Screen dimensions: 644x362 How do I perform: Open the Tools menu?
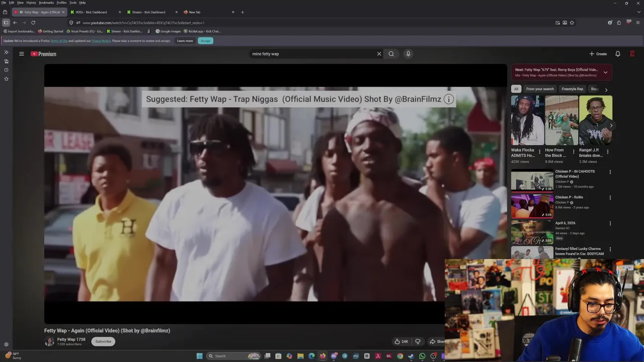72,3
